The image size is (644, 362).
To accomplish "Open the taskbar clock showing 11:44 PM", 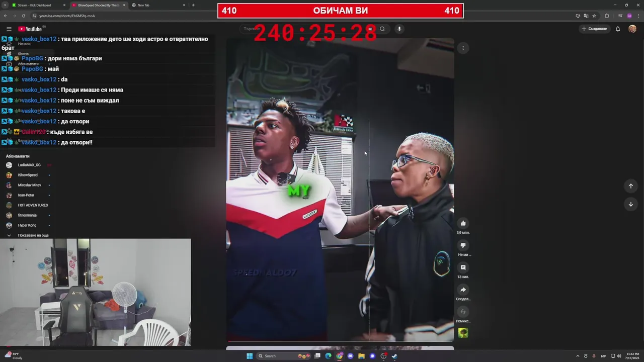I will pos(633,356).
